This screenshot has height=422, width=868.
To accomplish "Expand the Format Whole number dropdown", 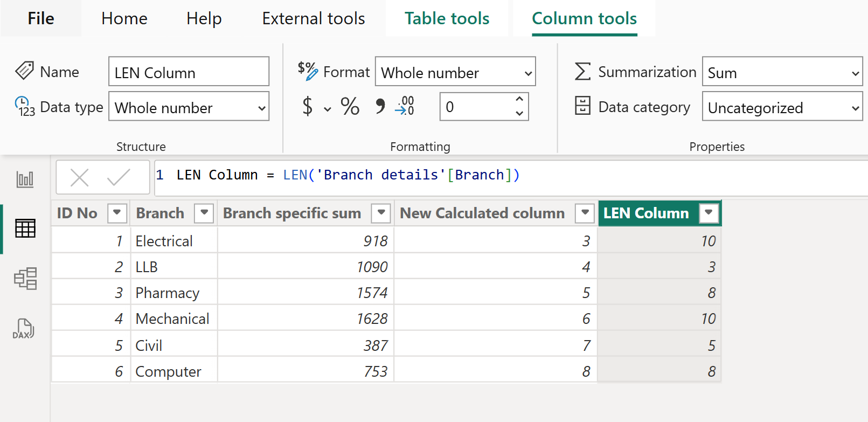I will 455,72.
